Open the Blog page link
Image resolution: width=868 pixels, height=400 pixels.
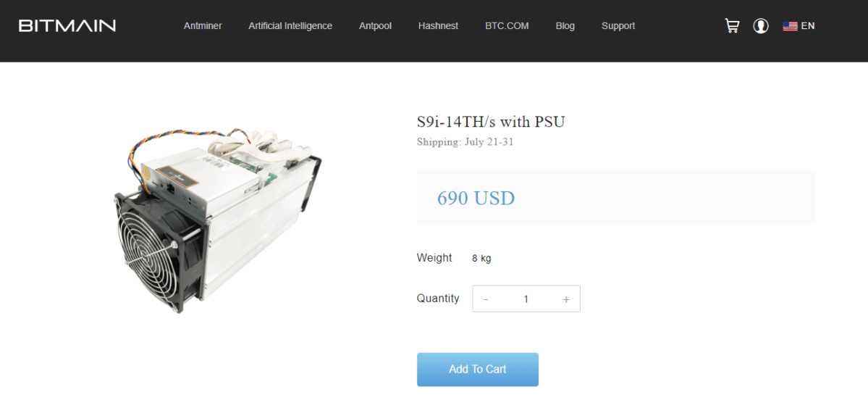[x=565, y=26]
